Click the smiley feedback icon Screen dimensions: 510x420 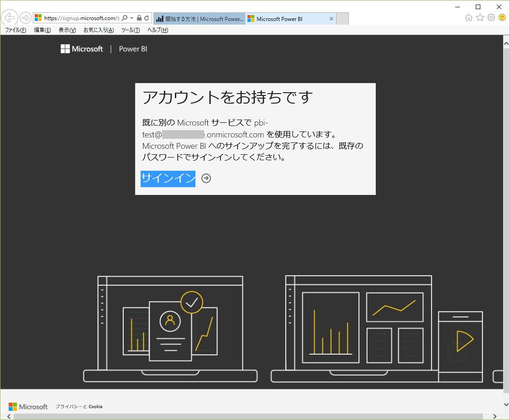pyautogui.click(x=502, y=17)
